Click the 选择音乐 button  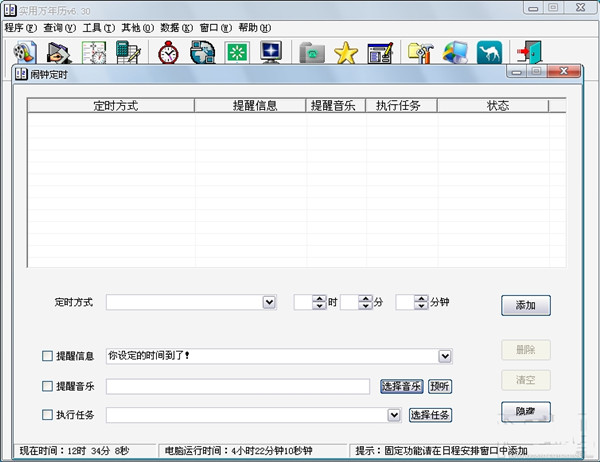(x=401, y=386)
